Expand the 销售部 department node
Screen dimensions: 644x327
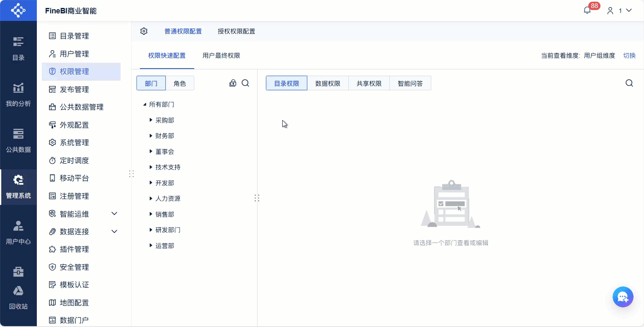tap(151, 214)
